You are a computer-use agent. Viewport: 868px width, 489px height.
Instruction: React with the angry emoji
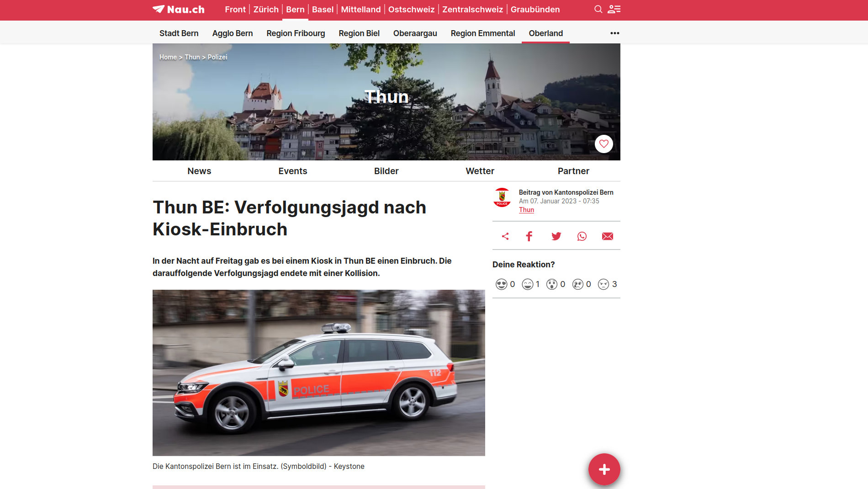603,284
